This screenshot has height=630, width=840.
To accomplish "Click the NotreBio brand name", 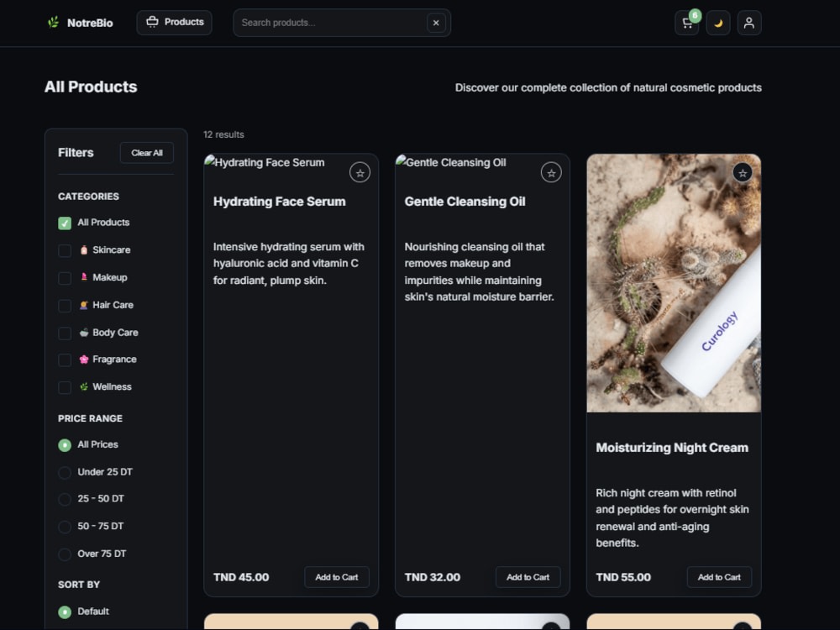I will tap(90, 23).
